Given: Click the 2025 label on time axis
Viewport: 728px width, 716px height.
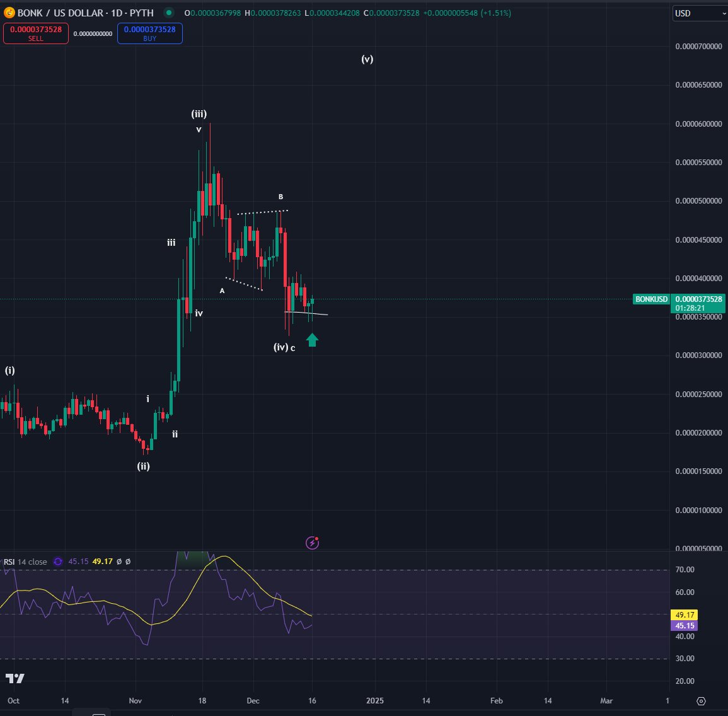Looking at the screenshot, I should pyautogui.click(x=374, y=701).
